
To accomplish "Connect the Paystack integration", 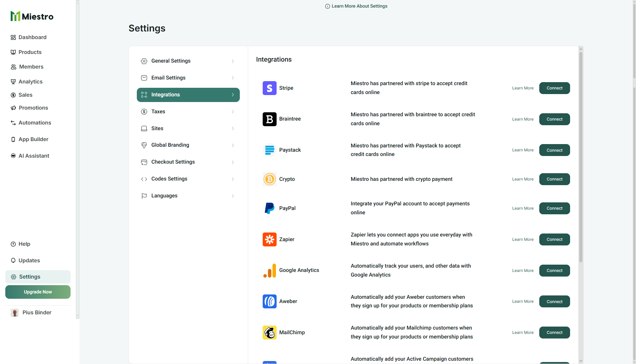I will coord(554,150).
